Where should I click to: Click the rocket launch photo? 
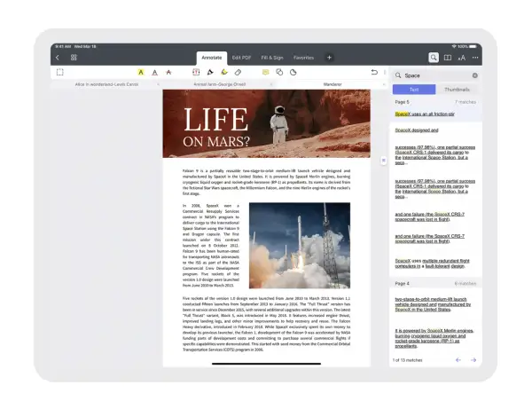pos(300,246)
